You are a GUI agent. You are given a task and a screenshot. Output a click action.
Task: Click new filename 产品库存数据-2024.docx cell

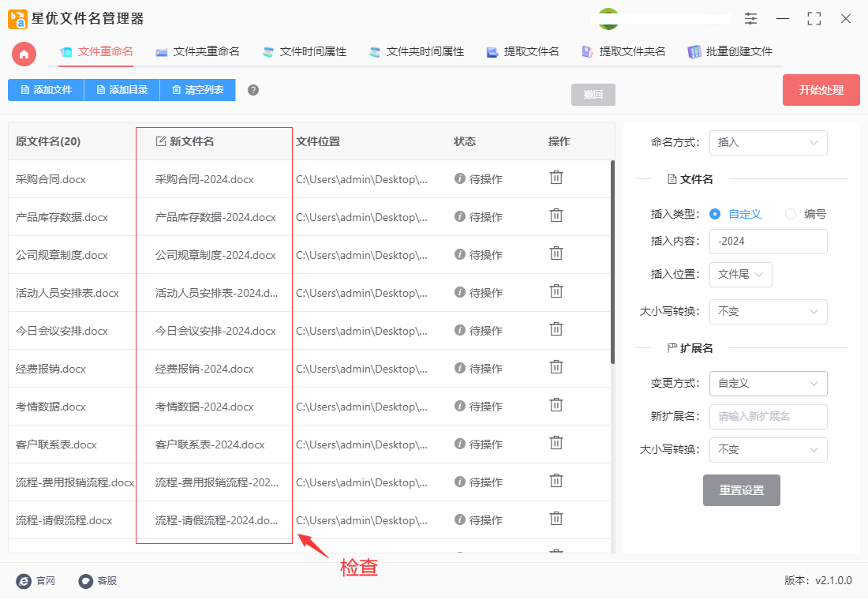coord(215,217)
